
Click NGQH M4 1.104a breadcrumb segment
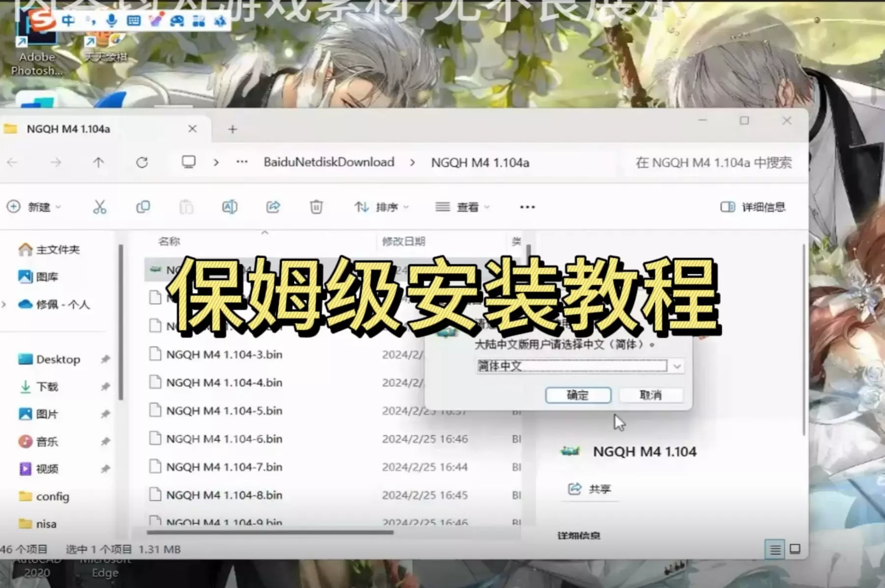click(x=480, y=162)
